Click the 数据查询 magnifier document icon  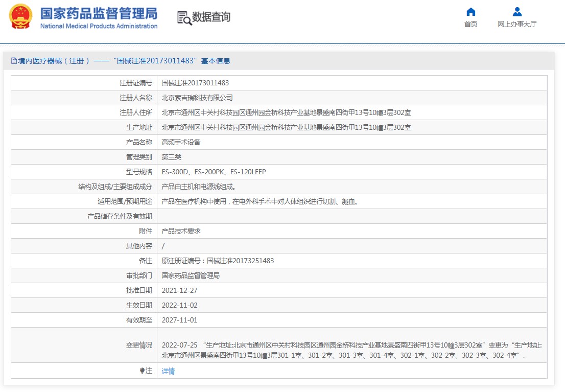pyautogui.click(x=184, y=17)
